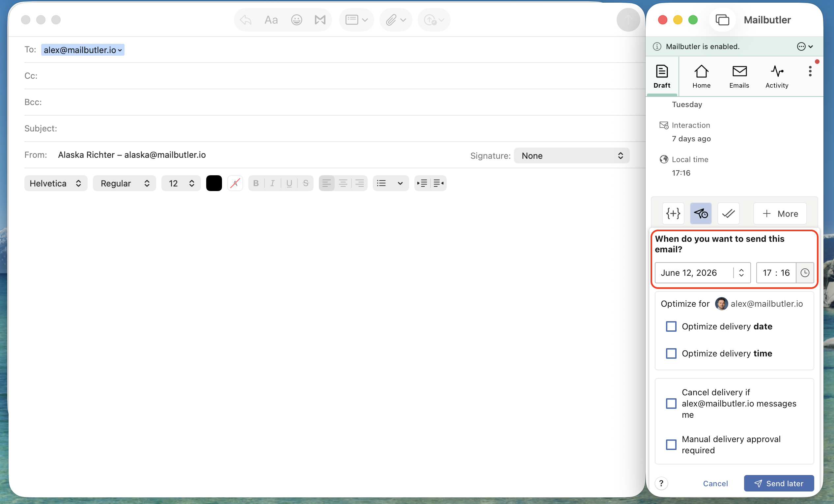The width and height of the screenshot is (834, 504).
Task: Check Manual delivery approval required
Action: pyautogui.click(x=671, y=444)
